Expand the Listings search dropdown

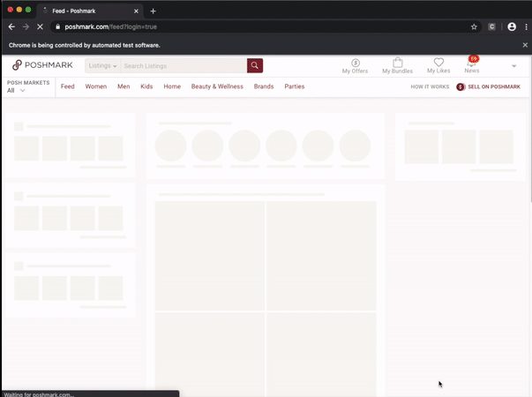(x=102, y=66)
